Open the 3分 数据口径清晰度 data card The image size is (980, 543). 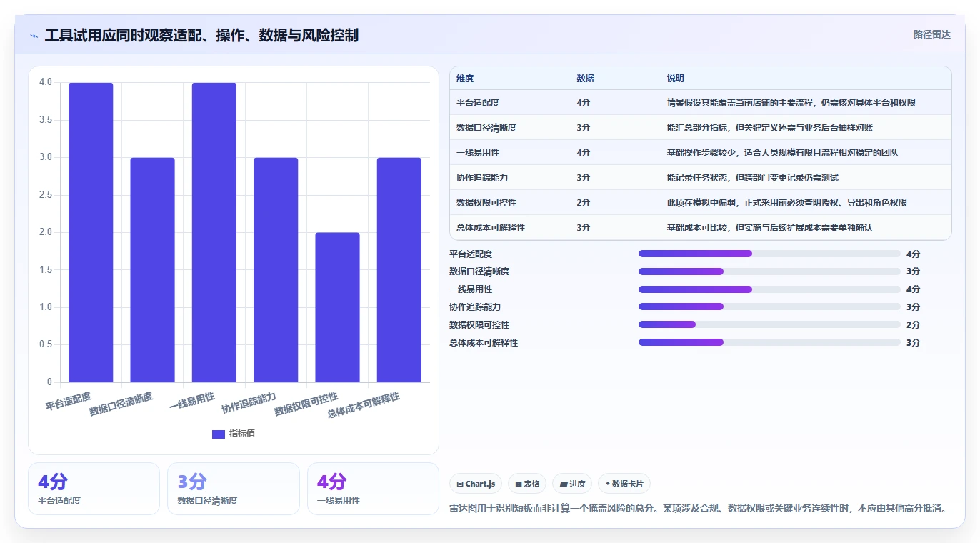pos(234,489)
